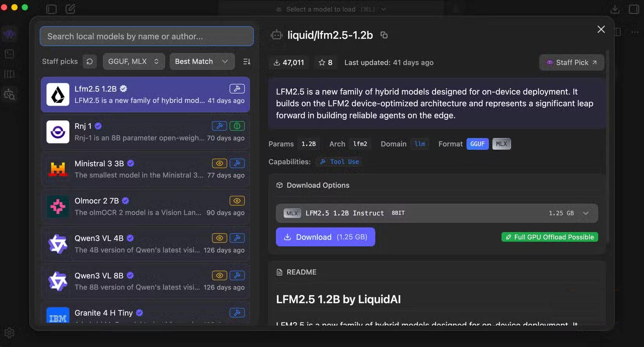Click the Ministral 3 3B model logo
Image resolution: width=644 pixels, height=347 pixels.
pyautogui.click(x=58, y=169)
